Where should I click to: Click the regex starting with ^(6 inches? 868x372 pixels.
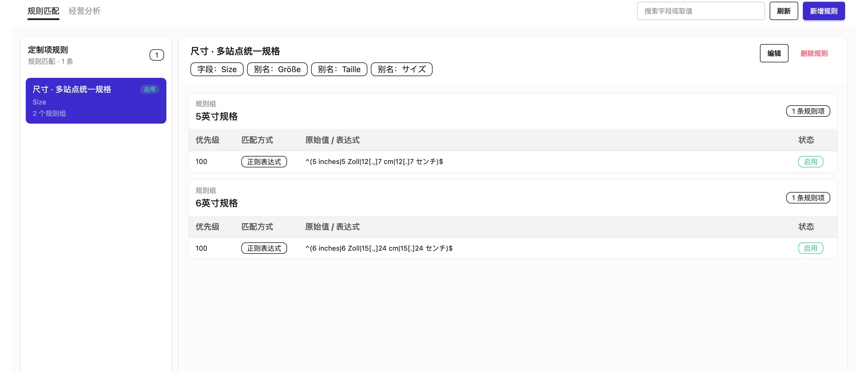point(379,248)
